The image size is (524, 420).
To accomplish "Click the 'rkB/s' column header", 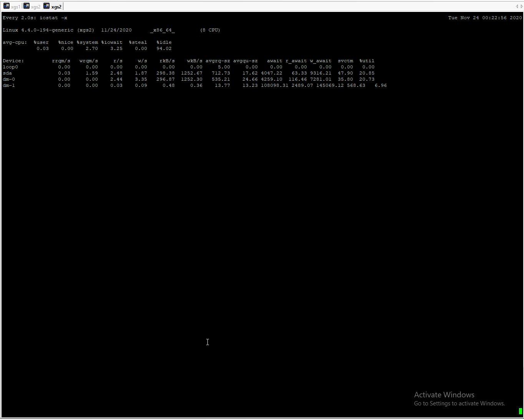I will [x=167, y=61].
